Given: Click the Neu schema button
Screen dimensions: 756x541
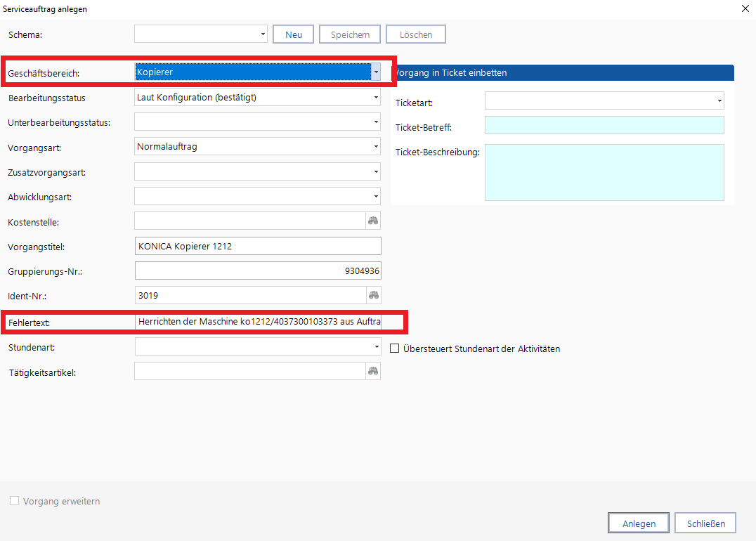Looking at the screenshot, I should point(294,34).
